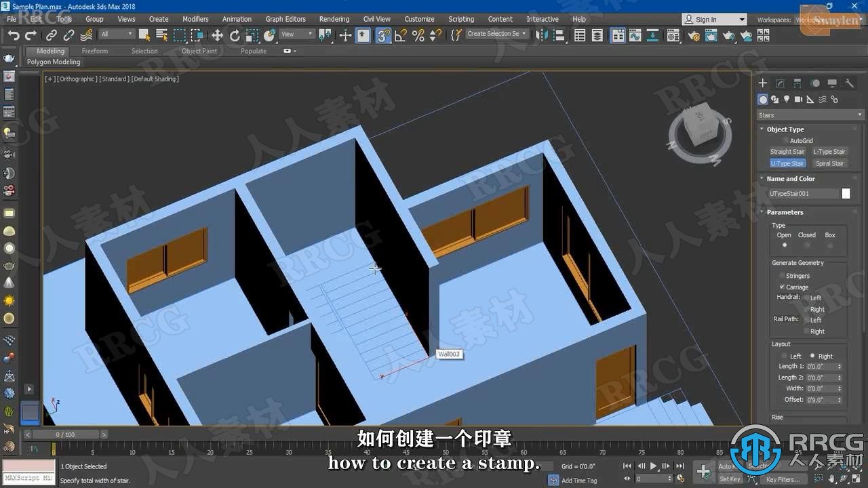Switch to the Object Paint ribbon tab
868x488 pixels.
point(199,51)
